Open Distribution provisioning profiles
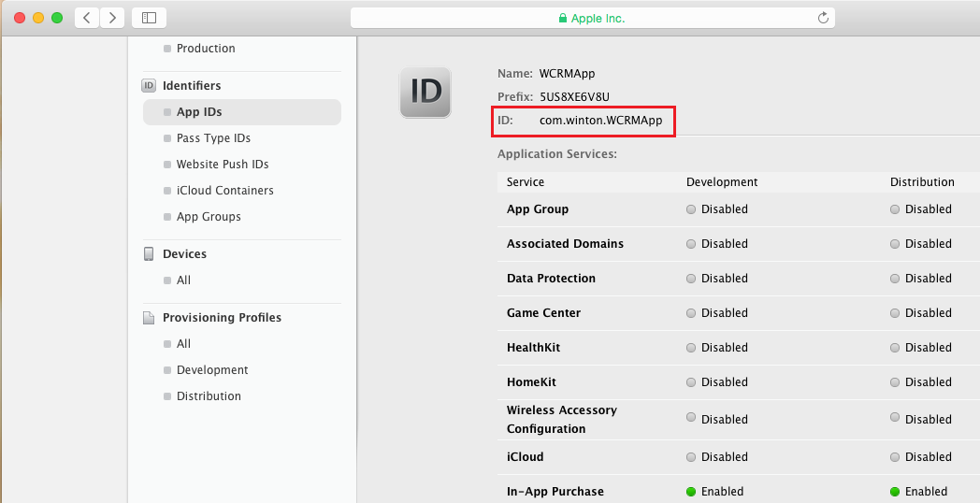 pyautogui.click(x=209, y=396)
